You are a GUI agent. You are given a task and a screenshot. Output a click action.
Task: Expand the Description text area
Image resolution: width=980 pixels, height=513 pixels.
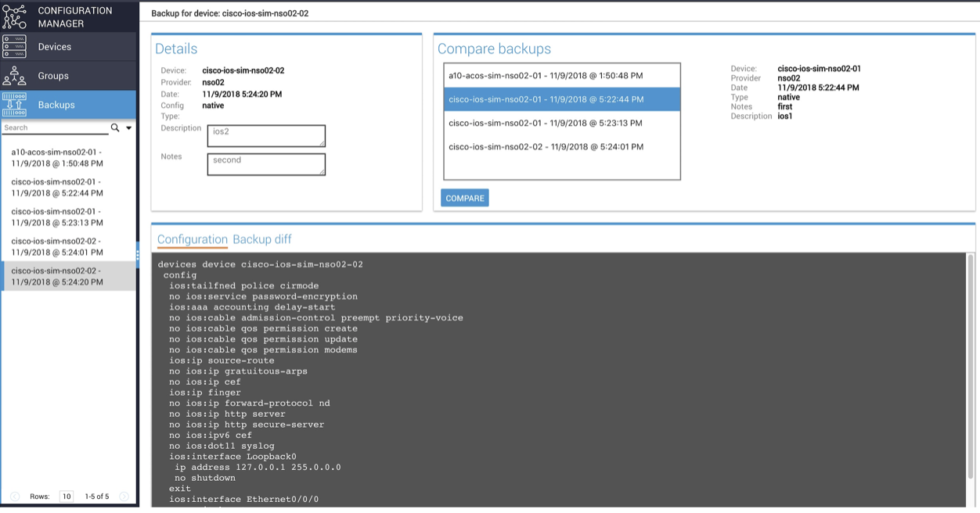coord(322,144)
